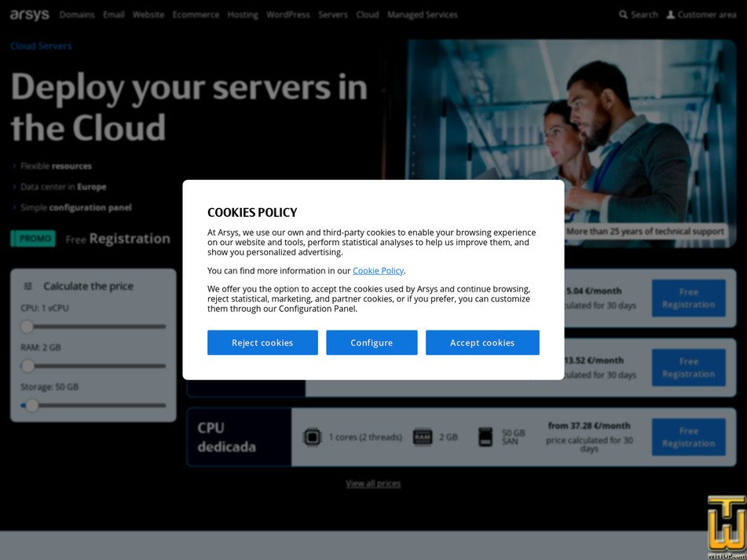Click the 'More than 25 years of technical support' caption
The width and height of the screenshot is (747, 560).
pyautogui.click(x=645, y=232)
